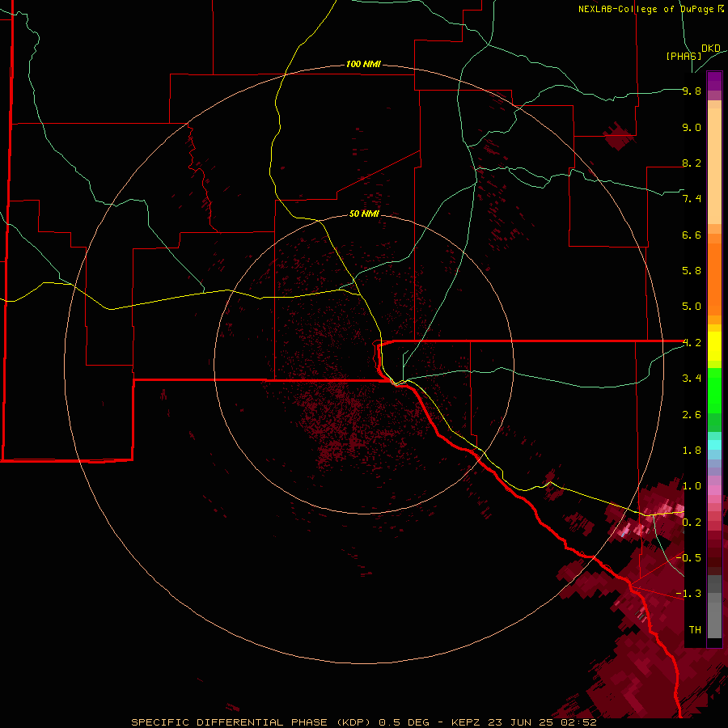This screenshot has width=728, height=728.
Task: Click the cyan segment of the color bar
Action: [714, 445]
